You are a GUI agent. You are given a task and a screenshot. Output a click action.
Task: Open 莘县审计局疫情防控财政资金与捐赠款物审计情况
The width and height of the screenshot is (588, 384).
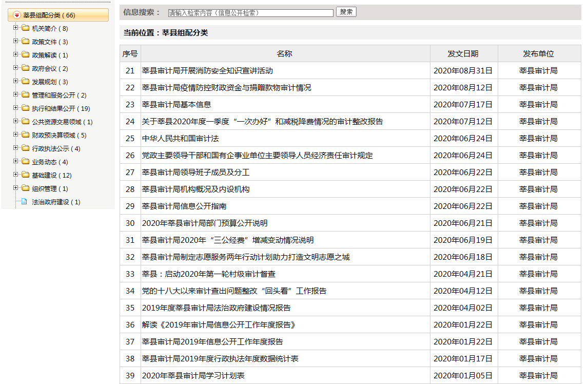coord(226,87)
